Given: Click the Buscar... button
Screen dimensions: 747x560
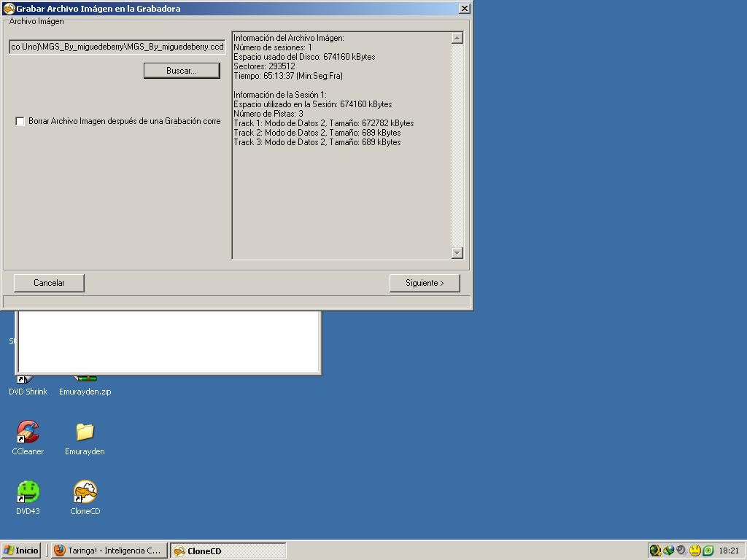Looking at the screenshot, I should [182, 71].
